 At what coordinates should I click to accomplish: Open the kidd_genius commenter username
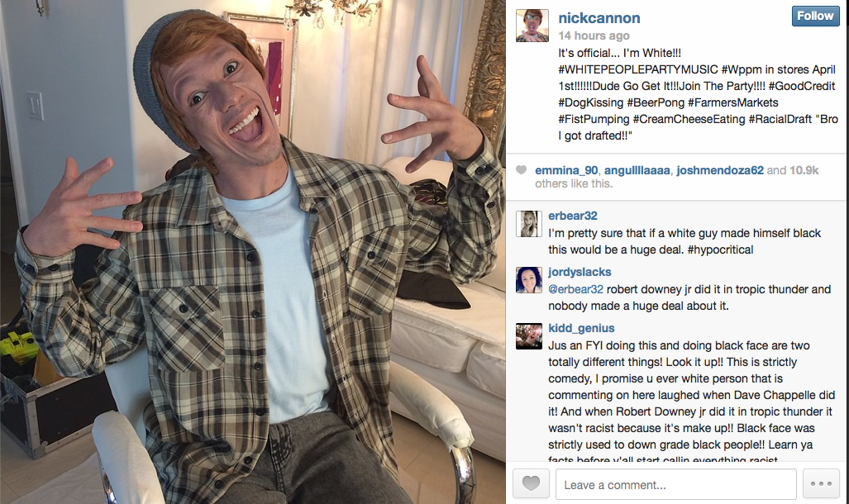[x=581, y=328]
